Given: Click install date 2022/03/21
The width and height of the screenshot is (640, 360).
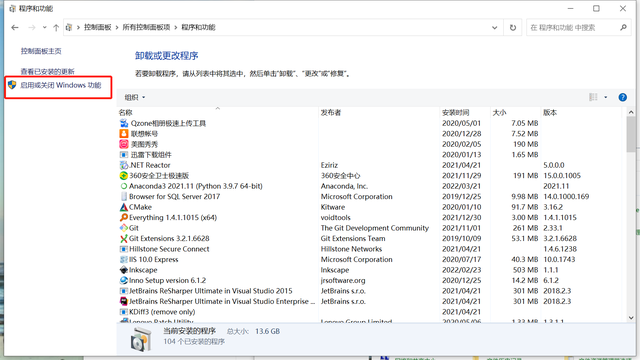Looking at the screenshot, I should tap(461, 186).
